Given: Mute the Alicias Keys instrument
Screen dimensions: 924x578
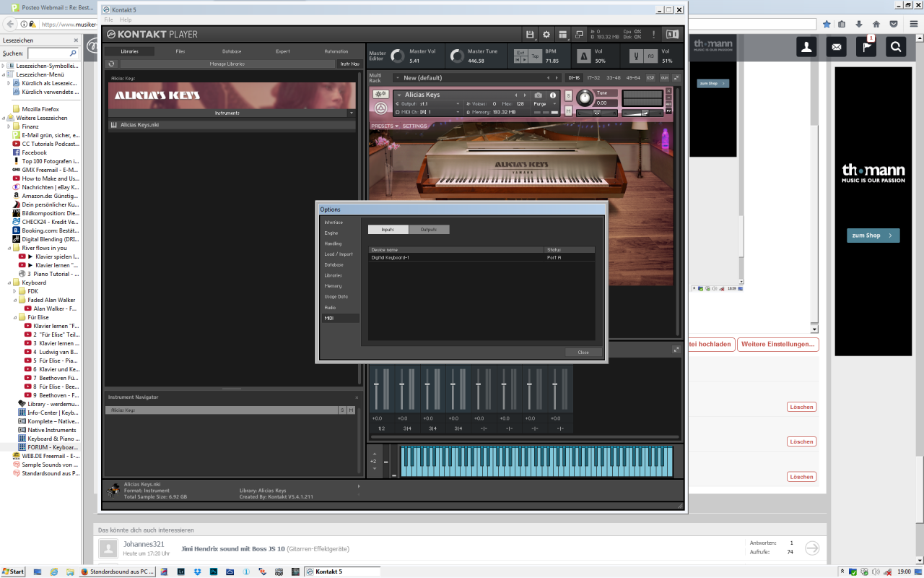Looking at the screenshot, I should pos(568,111).
